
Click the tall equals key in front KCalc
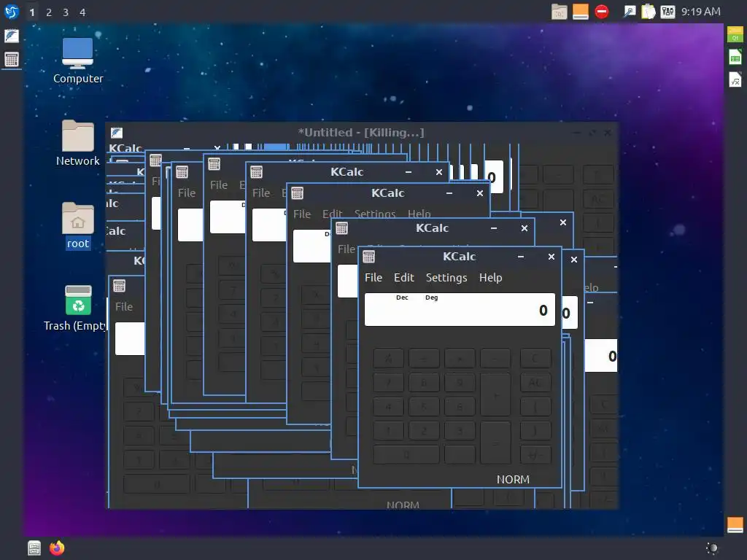click(495, 443)
